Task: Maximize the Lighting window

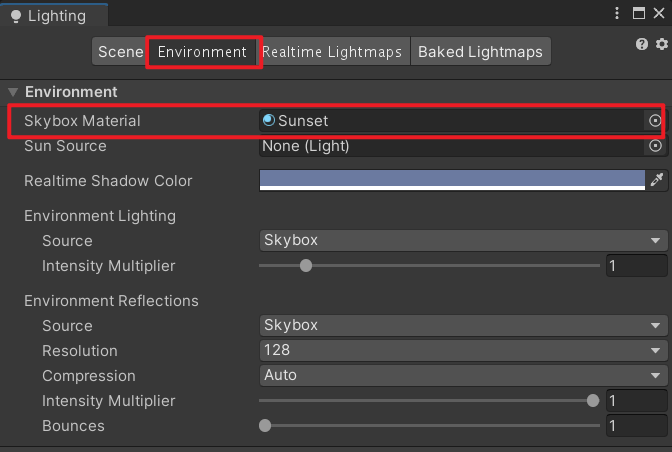Action: 639,13
